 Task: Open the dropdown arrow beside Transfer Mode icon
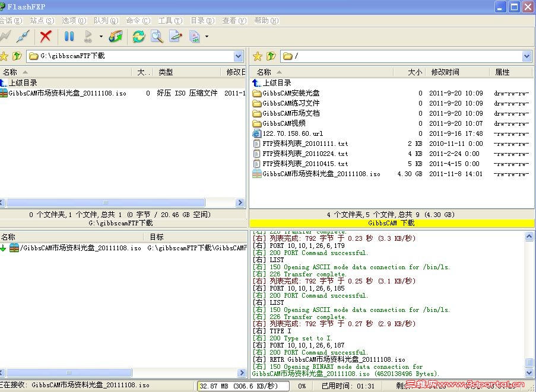[207, 36]
